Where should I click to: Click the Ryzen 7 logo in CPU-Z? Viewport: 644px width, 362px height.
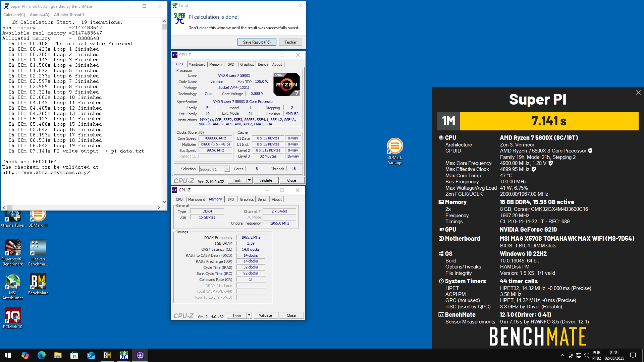tap(286, 84)
